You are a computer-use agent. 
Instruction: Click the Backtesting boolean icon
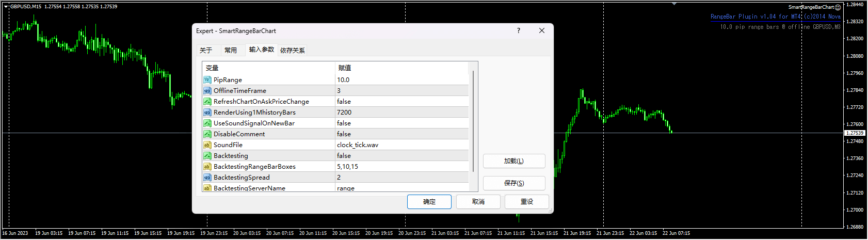click(x=207, y=156)
